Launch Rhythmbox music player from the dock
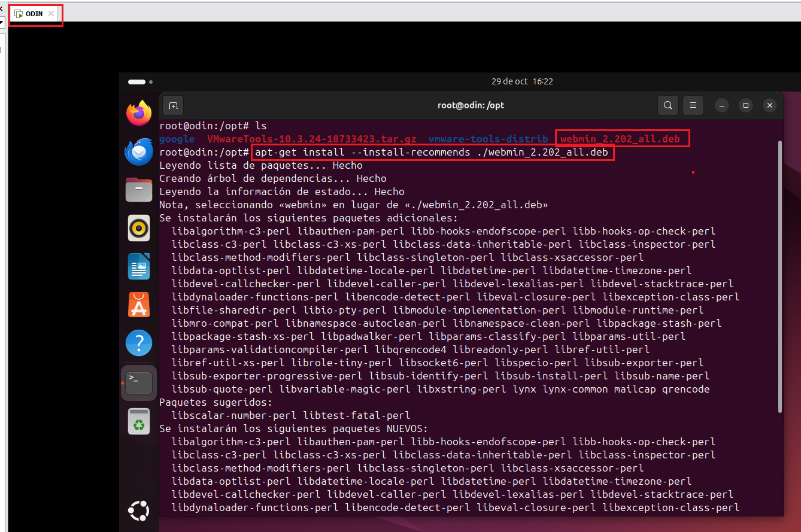 point(138,228)
